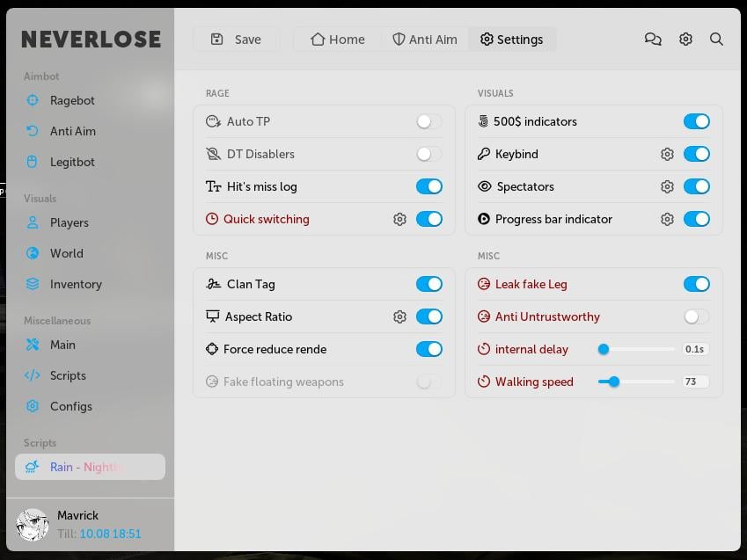Select the Rain - Nightly script
747x560 pixels.
[88, 467]
